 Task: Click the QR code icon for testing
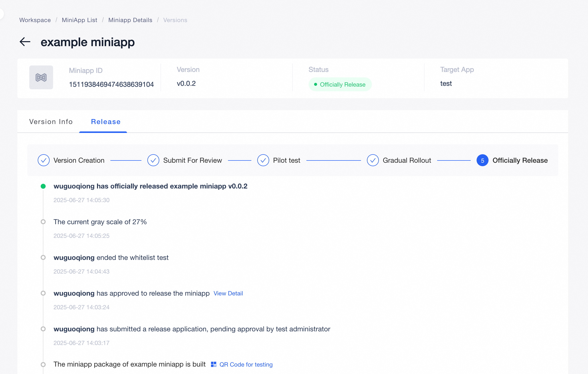pyautogui.click(x=214, y=364)
